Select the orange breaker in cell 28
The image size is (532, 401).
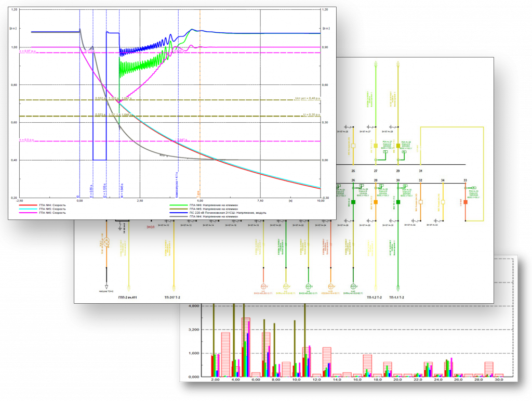tap(376, 202)
